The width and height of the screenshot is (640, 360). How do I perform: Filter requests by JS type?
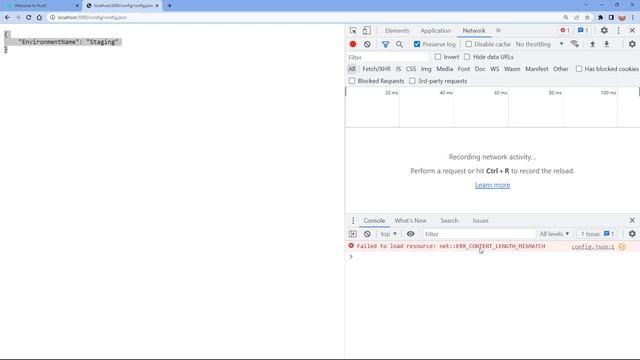pos(398,69)
